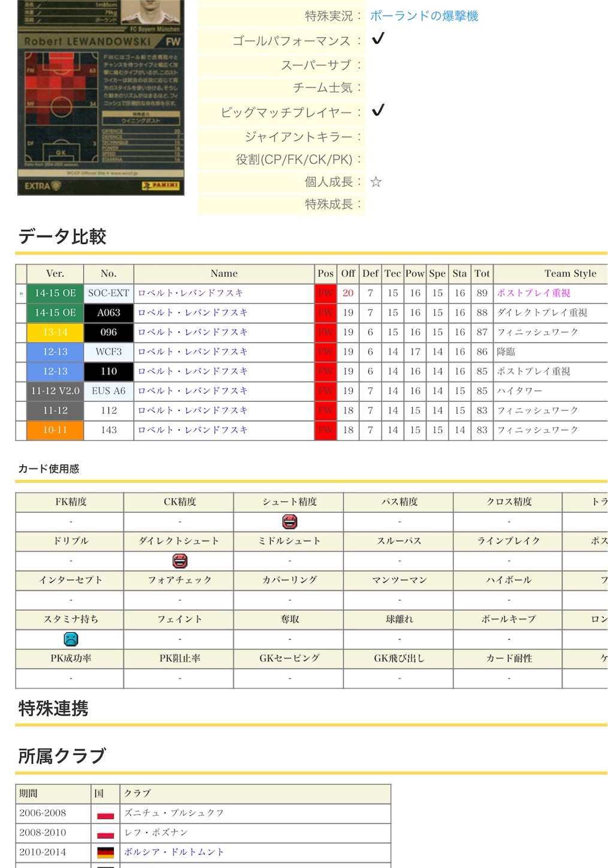Screen dimensions: 608x868
Task: Click the 所属クラブ section heading
Action: point(62,757)
